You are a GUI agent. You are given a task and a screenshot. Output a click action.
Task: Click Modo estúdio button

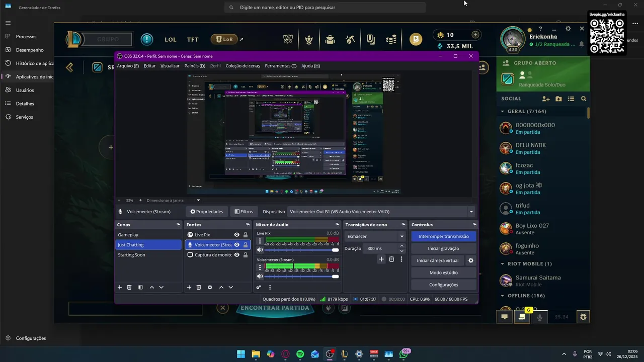click(x=443, y=273)
